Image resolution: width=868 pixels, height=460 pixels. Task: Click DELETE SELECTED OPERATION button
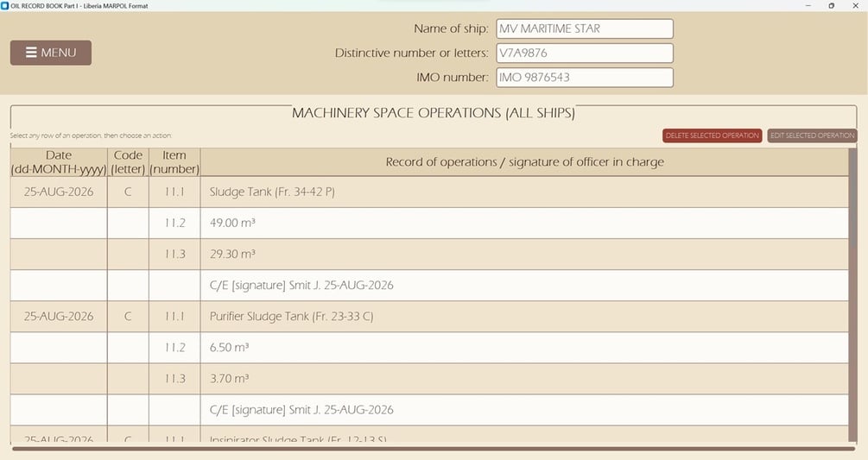point(712,135)
